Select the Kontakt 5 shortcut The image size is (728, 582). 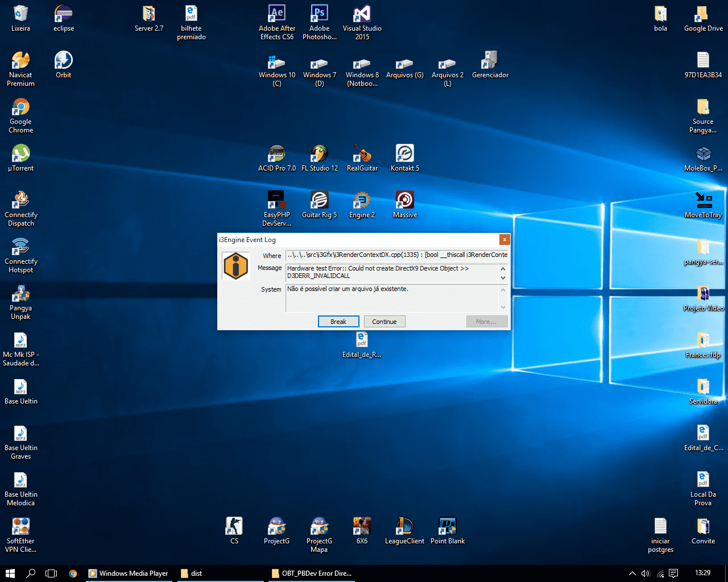405,158
